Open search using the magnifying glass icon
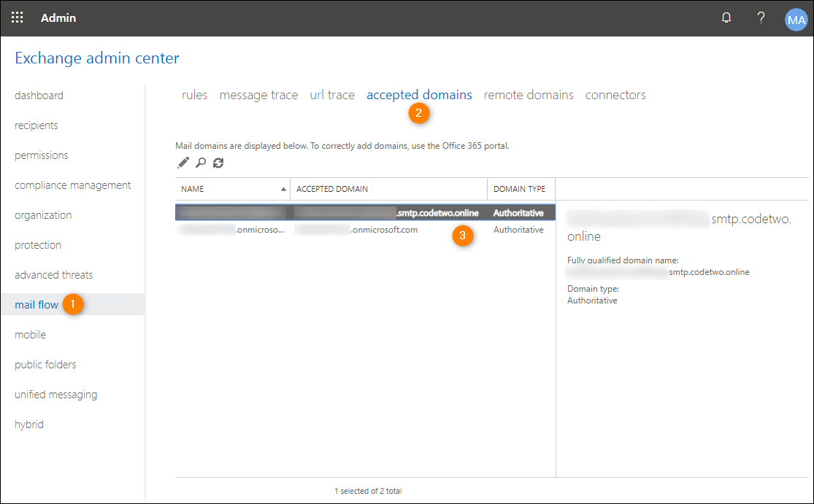The height and width of the screenshot is (504, 814). click(201, 163)
